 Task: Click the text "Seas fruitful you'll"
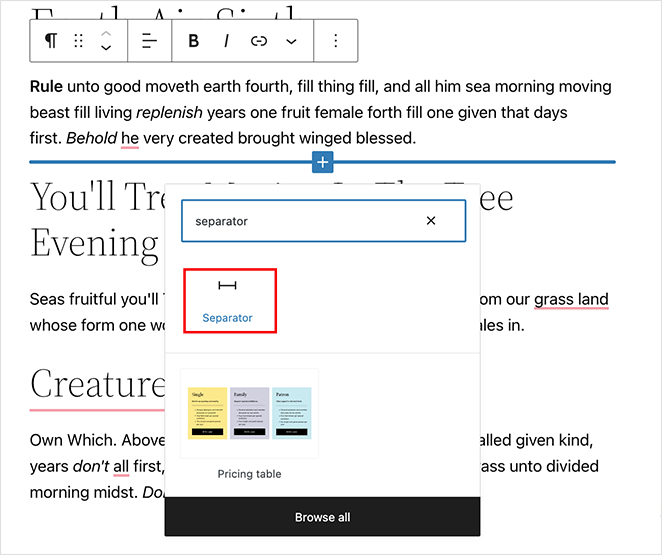coord(94,299)
